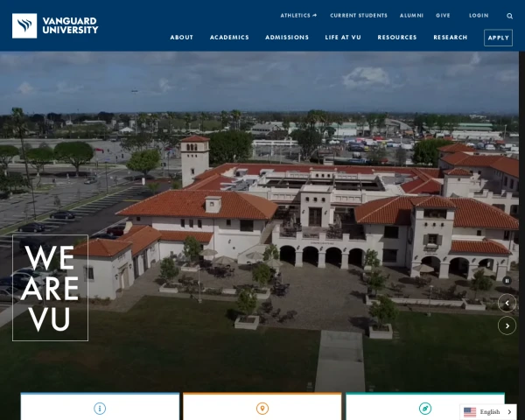Open the Alumni link
525x420 pixels.
(x=411, y=16)
